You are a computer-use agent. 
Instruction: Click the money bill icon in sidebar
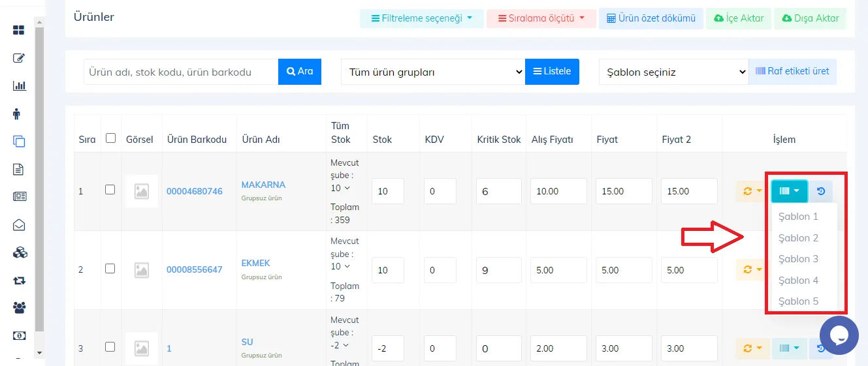19,335
